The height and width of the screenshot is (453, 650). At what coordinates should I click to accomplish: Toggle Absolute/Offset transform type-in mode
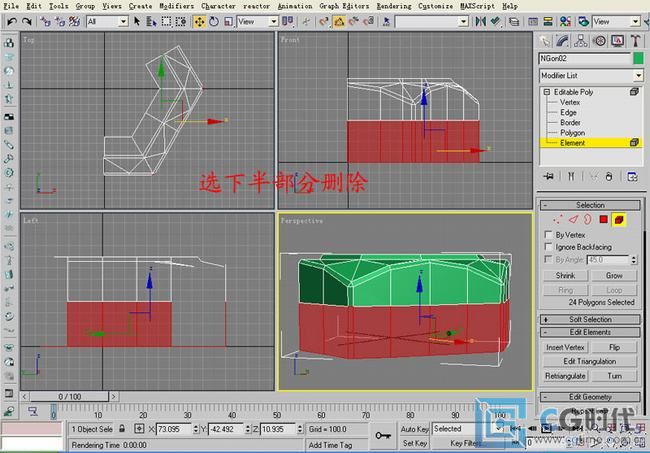[139, 429]
